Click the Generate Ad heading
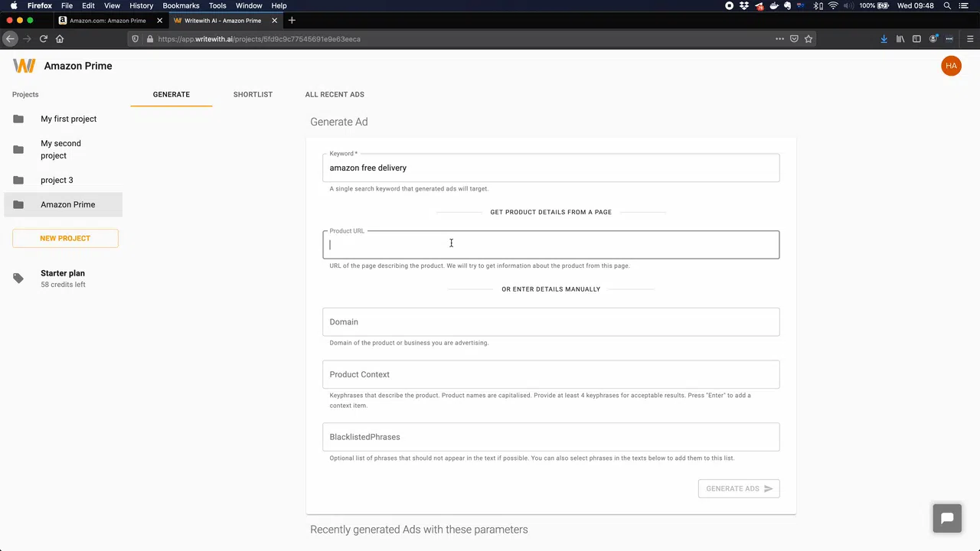This screenshot has width=980, height=551. pyautogui.click(x=339, y=122)
